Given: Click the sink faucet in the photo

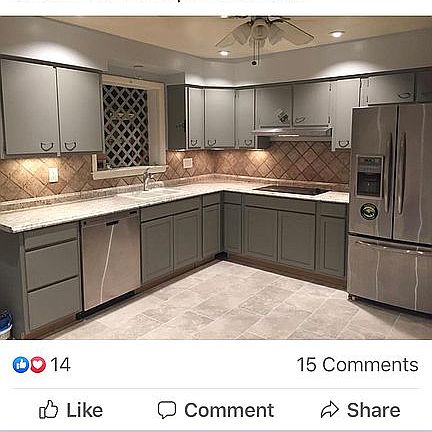Looking at the screenshot, I should coord(147,180).
